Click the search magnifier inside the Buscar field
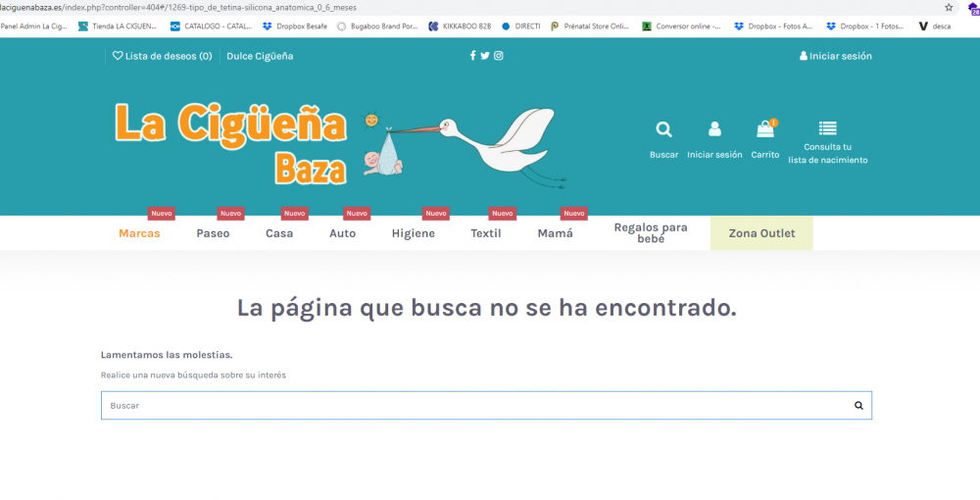The width and height of the screenshot is (980, 500). (858, 406)
